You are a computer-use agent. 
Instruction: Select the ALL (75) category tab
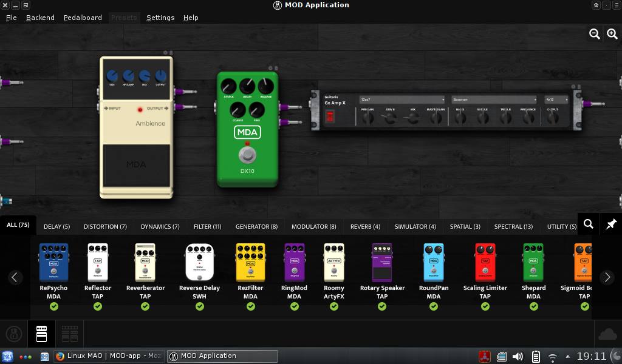coord(18,225)
